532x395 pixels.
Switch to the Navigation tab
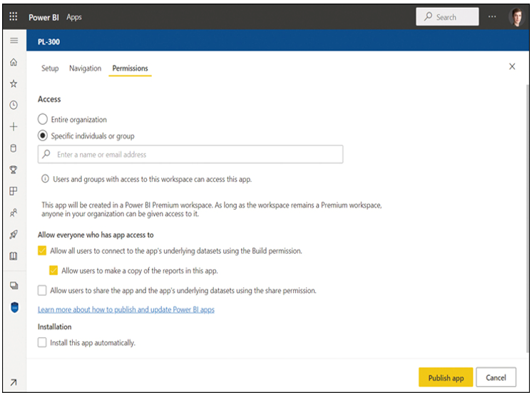click(85, 68)
